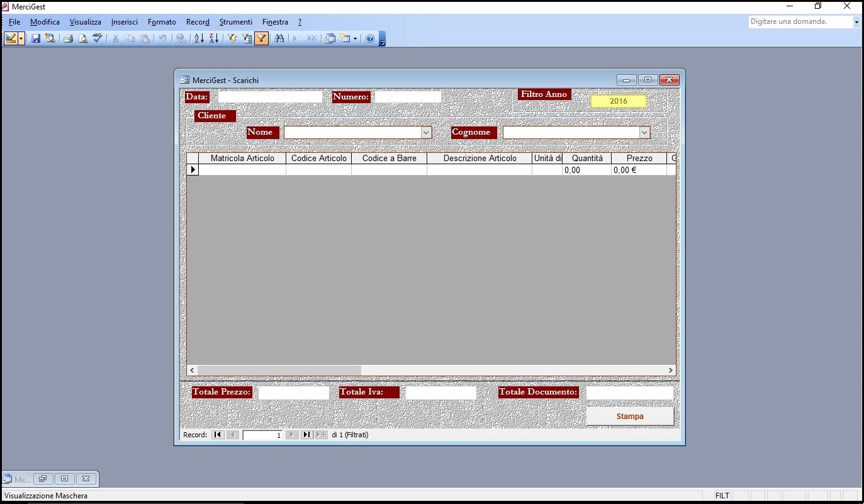The width and height of the screenshot is (864, 504).
Task: Save the form with the Save icon
Action: tap(35, 38)
